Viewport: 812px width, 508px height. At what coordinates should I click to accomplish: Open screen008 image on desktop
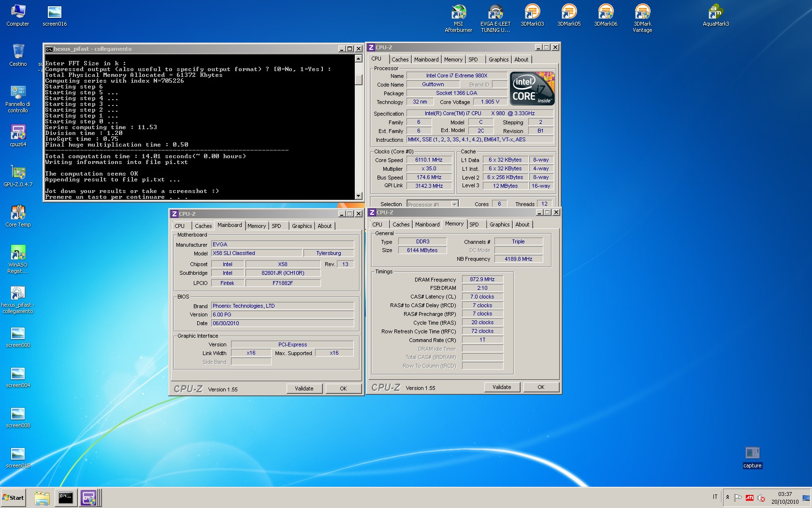click(18, 417)
